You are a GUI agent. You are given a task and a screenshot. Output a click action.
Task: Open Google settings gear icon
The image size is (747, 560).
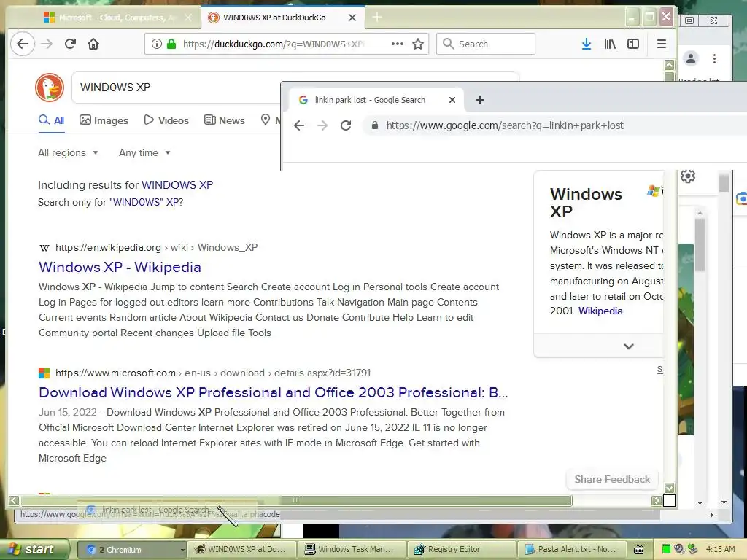687,176
